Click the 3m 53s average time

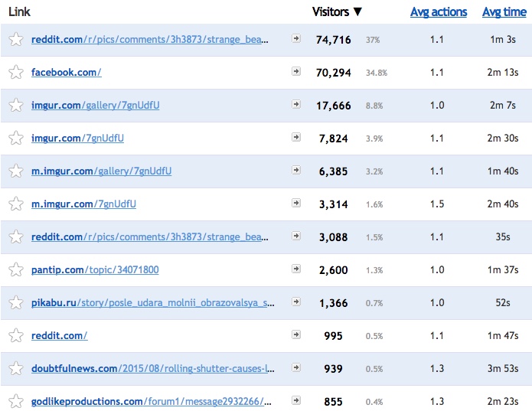[503, 369]
